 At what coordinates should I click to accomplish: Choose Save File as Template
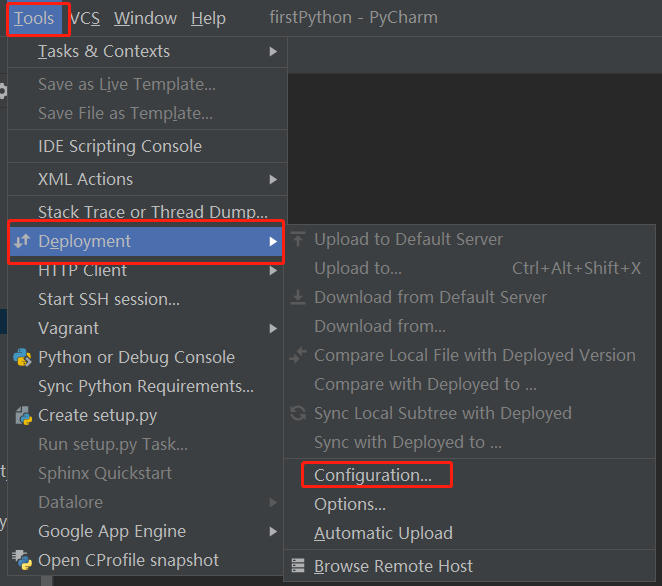pos(147,113)
